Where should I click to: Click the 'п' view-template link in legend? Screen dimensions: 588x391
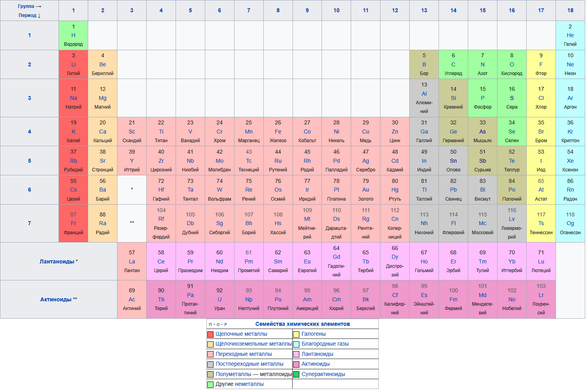210,324
